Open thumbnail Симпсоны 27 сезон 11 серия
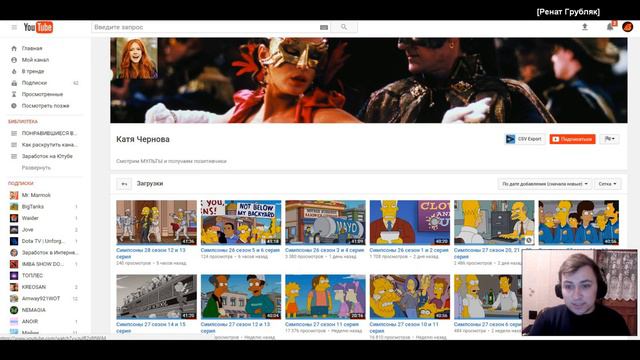This screenshot has height=360, width=640. click(325, 297)
